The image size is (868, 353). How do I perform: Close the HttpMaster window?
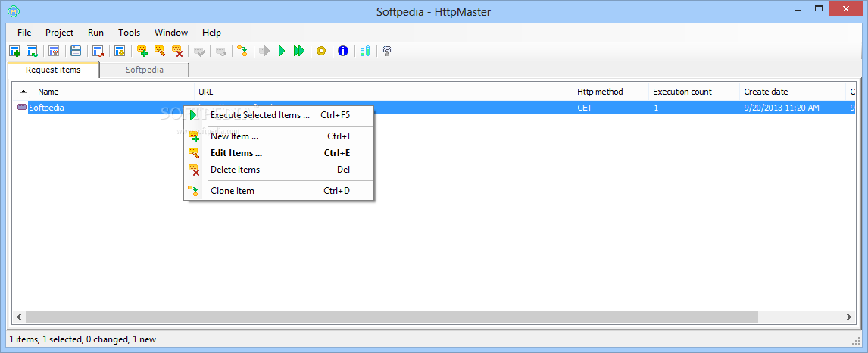pyautogui.click(x=845, y=8)
